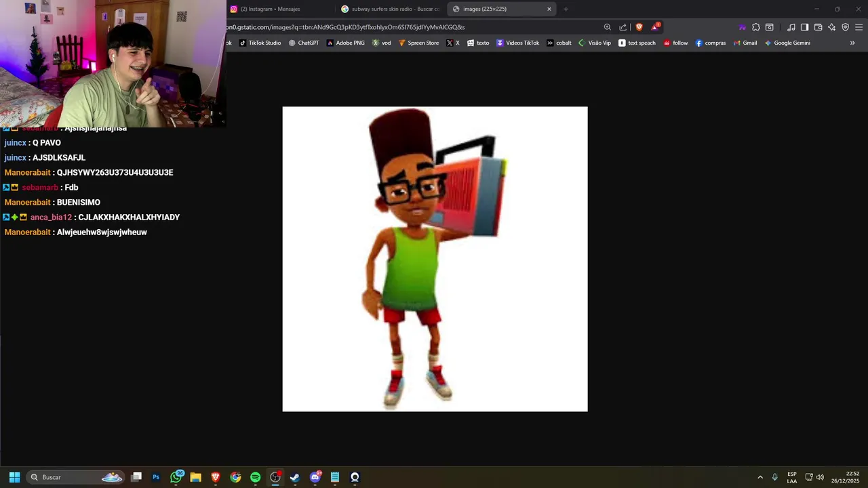Open Leo AI sparkle icon

(831, 27)
